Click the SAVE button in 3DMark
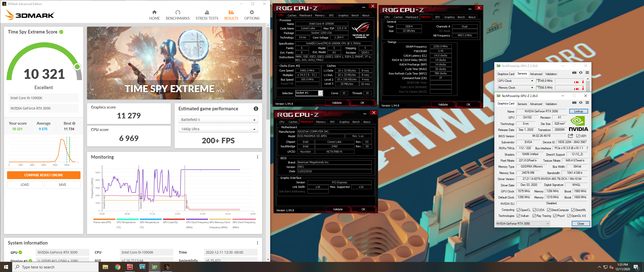 62,185
